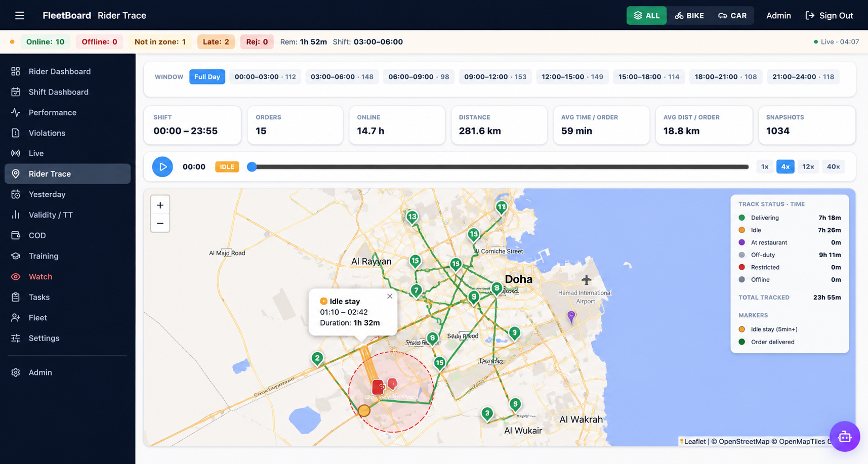Click the Not in zone: 1 badge
This screenshot has width=868, height=464.
pyautogui.click(x=160, y=42)
